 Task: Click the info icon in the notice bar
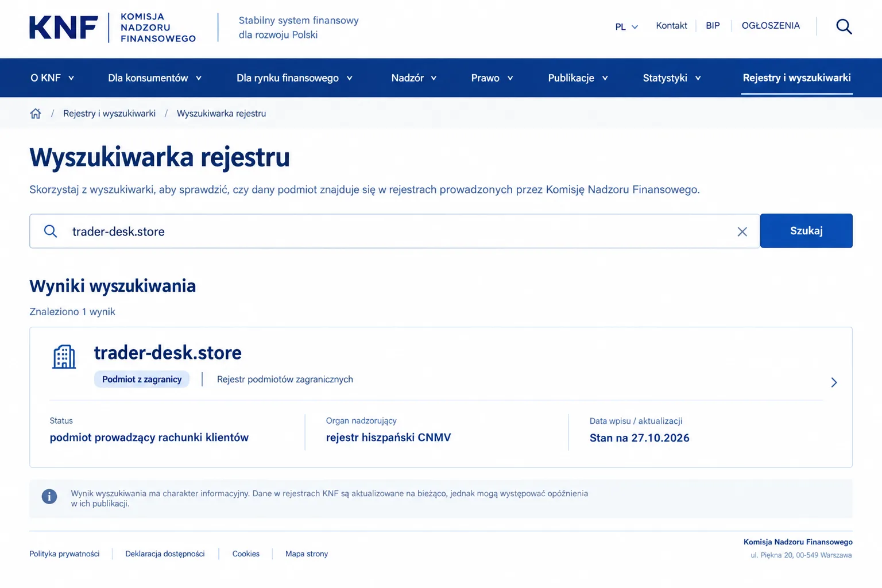pos(49,496)
